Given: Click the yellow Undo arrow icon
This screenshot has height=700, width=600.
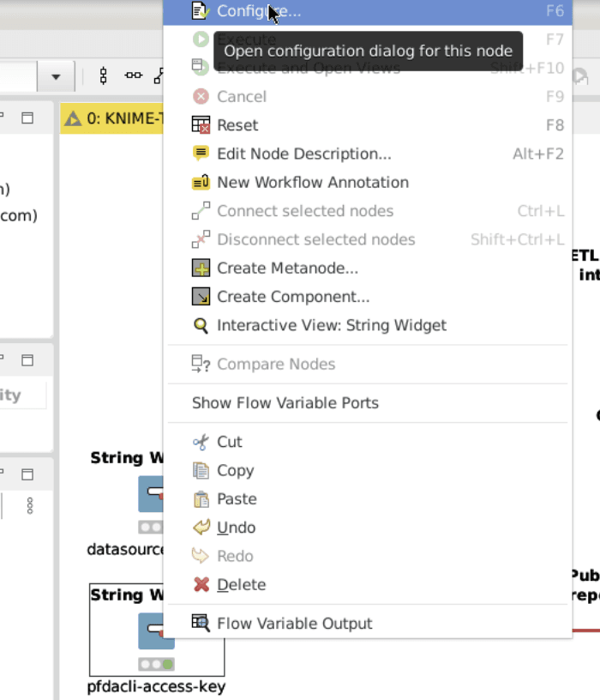Looking at the screenshot, I should click(x=201, y=528).
